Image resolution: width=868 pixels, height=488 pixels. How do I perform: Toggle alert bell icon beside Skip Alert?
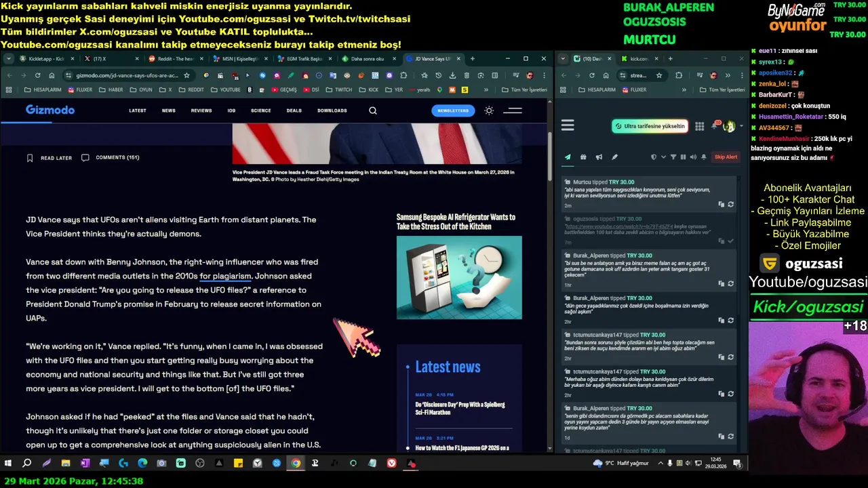pyautogui.click(x=704, y=157)
